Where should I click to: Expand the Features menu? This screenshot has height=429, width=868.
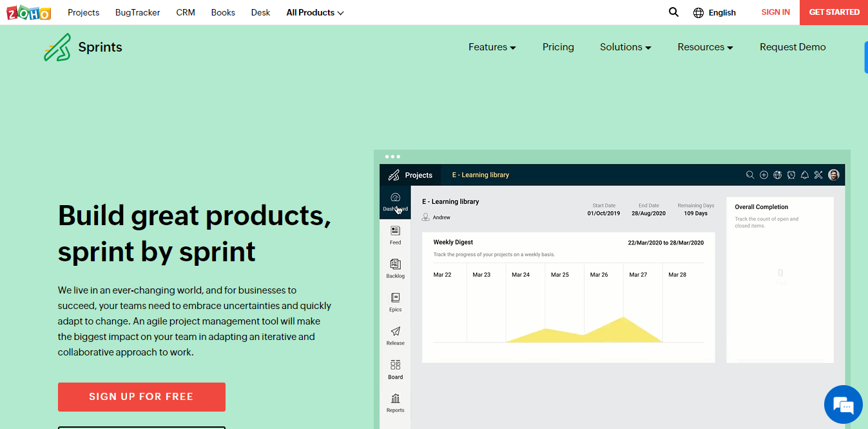pyautogui.click(x=492, y=47)
